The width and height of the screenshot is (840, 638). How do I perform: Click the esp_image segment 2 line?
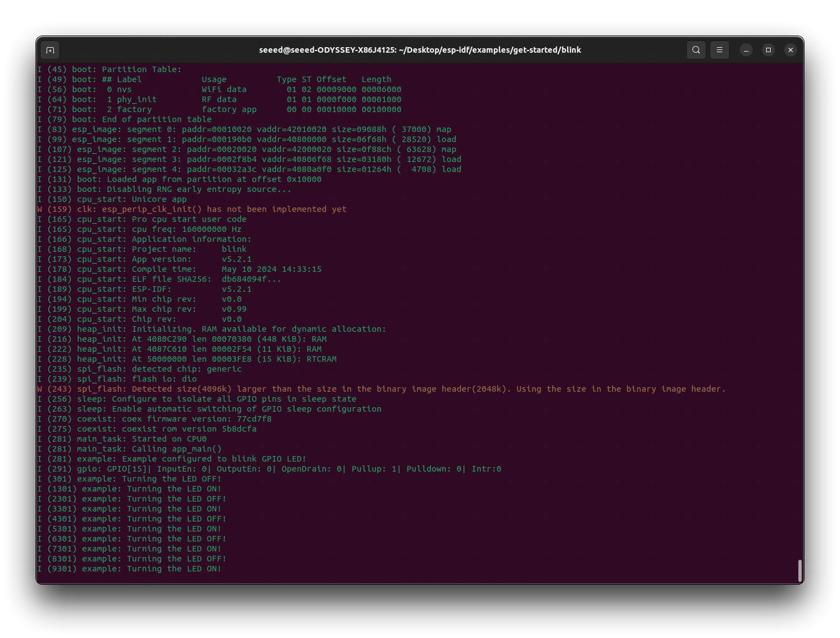pyautogui.click(x=247, y=149)
